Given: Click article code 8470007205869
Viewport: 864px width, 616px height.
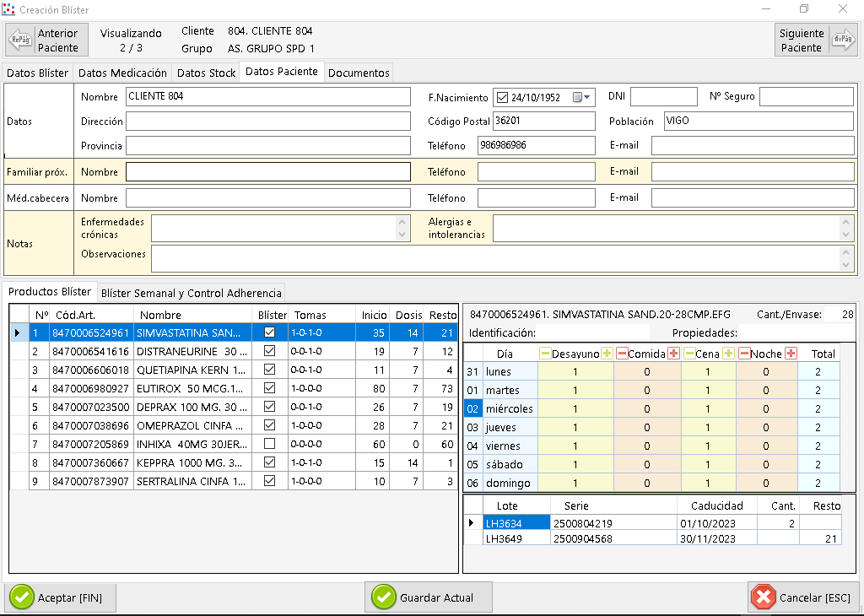Looking at the screenshot, I should tap(90, 444).
